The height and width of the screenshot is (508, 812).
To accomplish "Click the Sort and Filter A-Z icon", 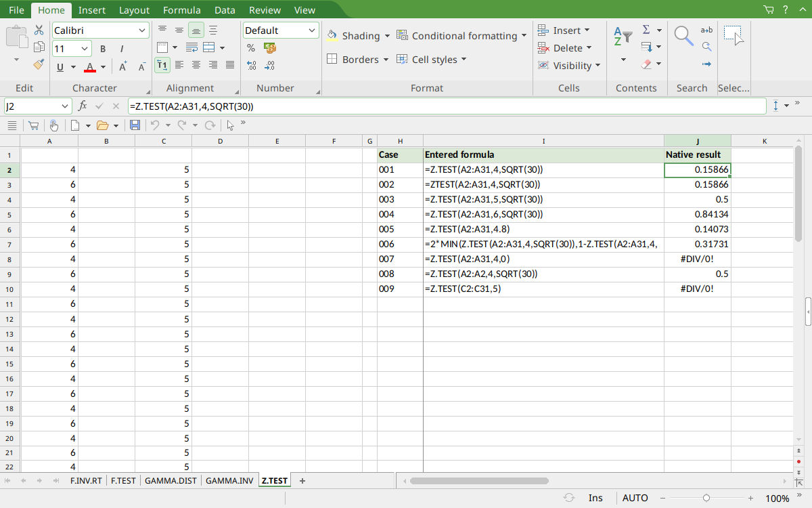I will [x=623, y=36].
